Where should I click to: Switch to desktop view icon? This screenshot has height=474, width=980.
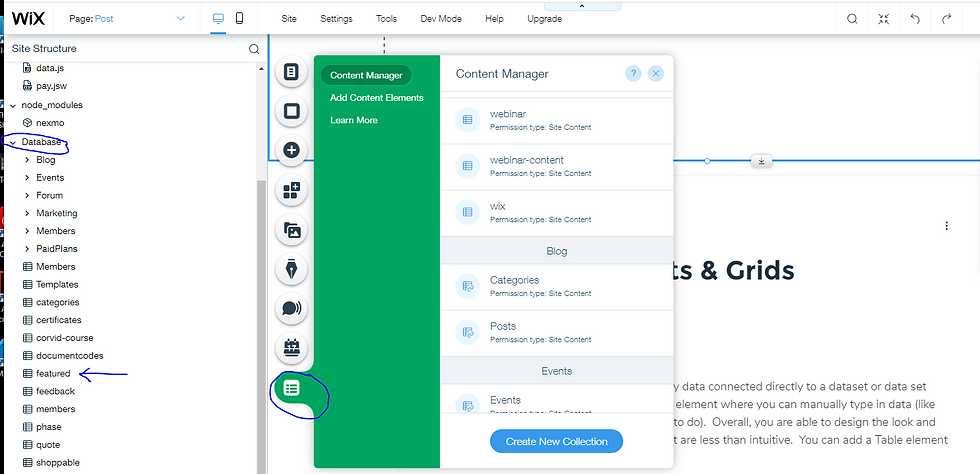(x=218, y=19)
